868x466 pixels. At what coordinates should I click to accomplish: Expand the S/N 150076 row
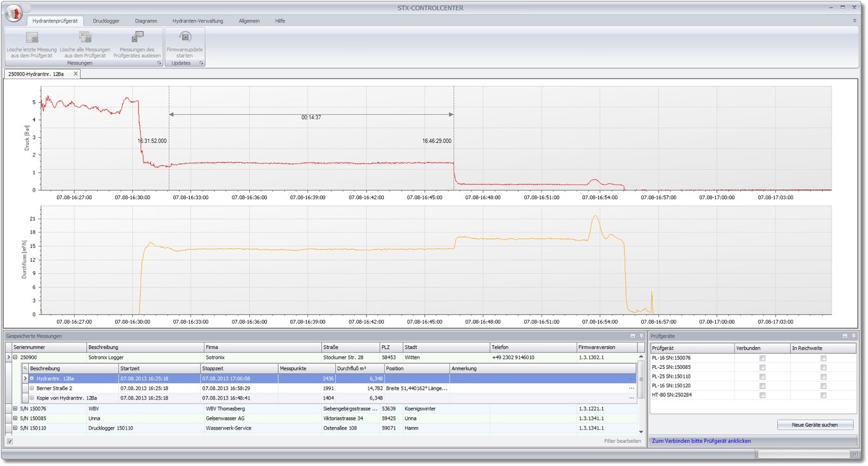[x=15, y=408]
